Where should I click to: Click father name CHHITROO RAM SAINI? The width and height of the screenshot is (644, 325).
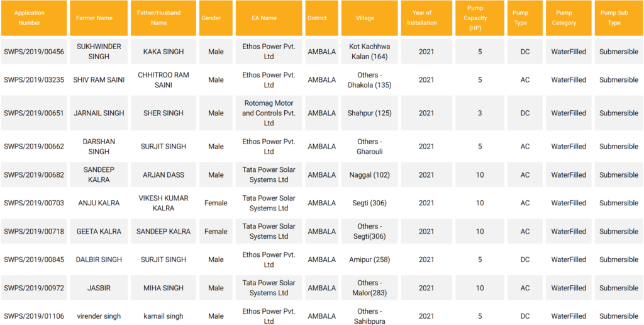[164, 80]
